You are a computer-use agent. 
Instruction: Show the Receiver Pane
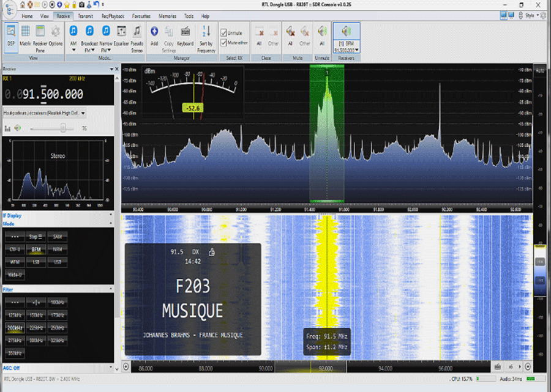click(x=40, y=38)
